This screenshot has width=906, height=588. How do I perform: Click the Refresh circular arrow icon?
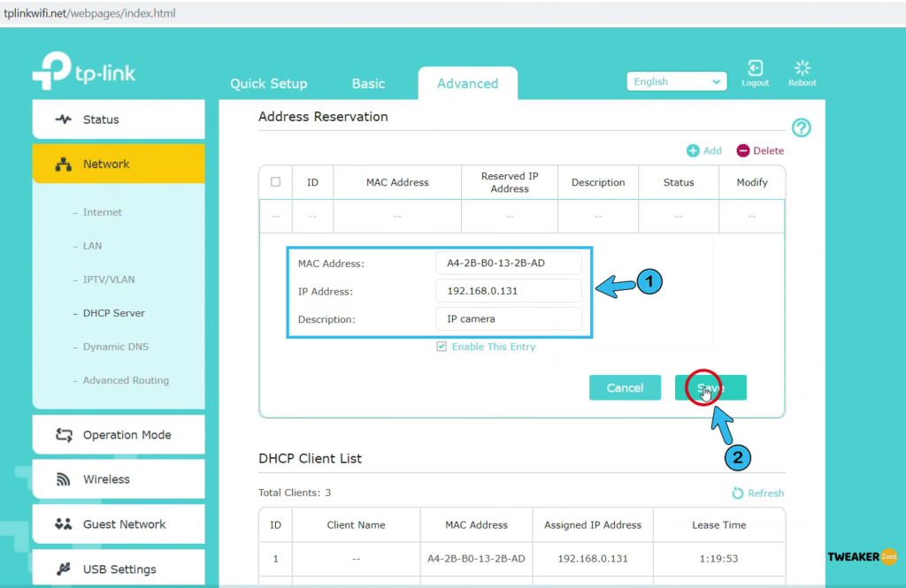(737, 493)
